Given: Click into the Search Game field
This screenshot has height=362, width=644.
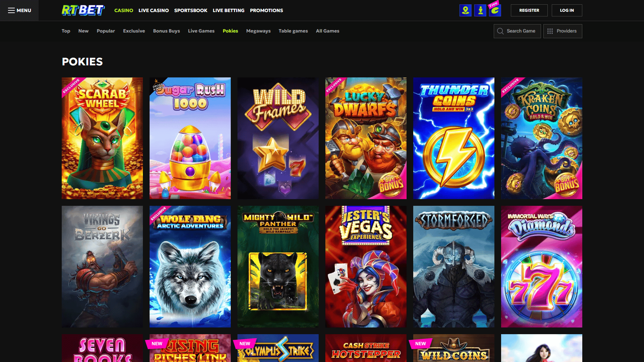Looking at the screenshot, I should [517, 31].
